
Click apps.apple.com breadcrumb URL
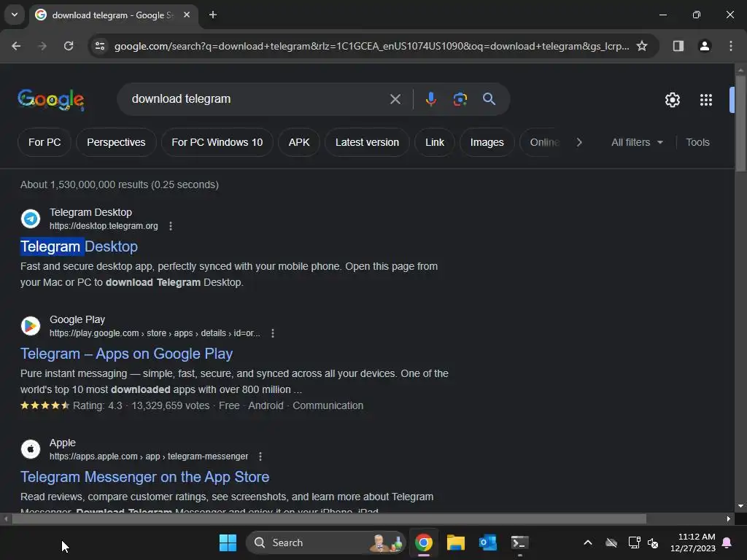[149, 456]
